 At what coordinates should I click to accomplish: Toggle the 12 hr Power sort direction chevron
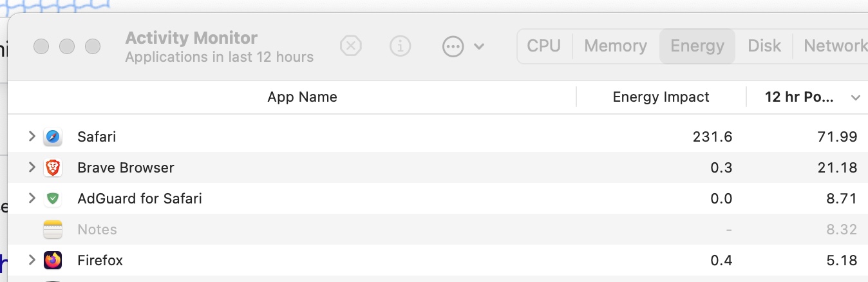pos(856,98)
